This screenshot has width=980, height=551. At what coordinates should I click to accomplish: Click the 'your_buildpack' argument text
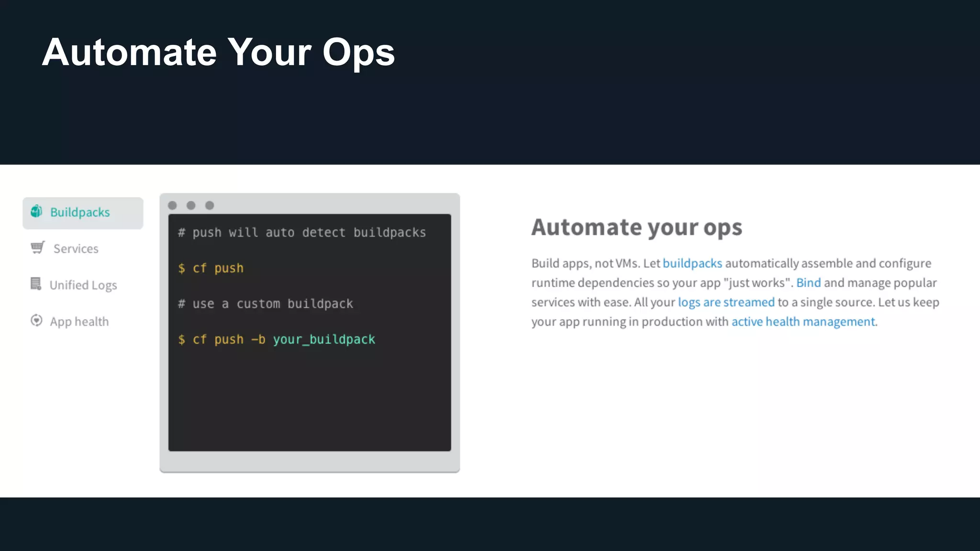(x=324, y=340)
